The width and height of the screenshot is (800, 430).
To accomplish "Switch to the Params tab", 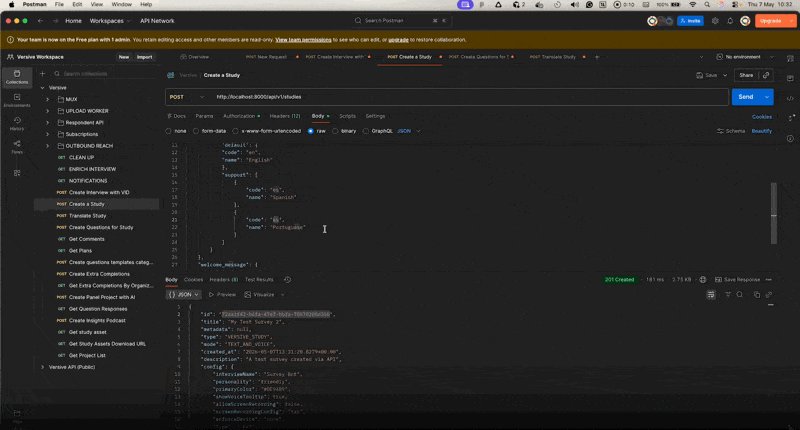I will [204, 116].
